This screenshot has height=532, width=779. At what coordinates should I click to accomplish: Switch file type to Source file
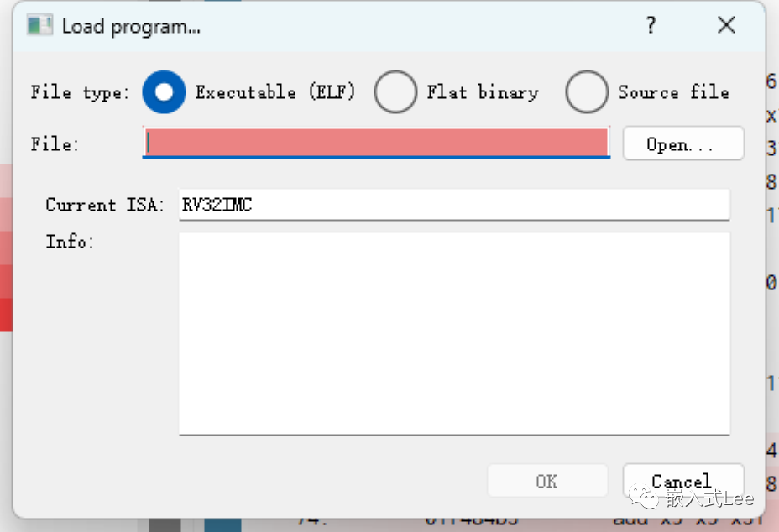587,92
